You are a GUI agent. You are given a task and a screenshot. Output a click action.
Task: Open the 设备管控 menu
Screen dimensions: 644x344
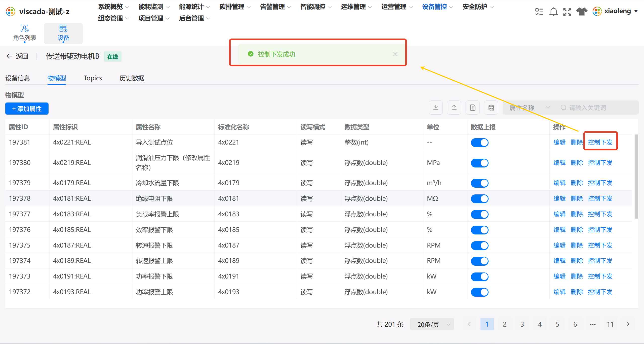tap(437, 7)
